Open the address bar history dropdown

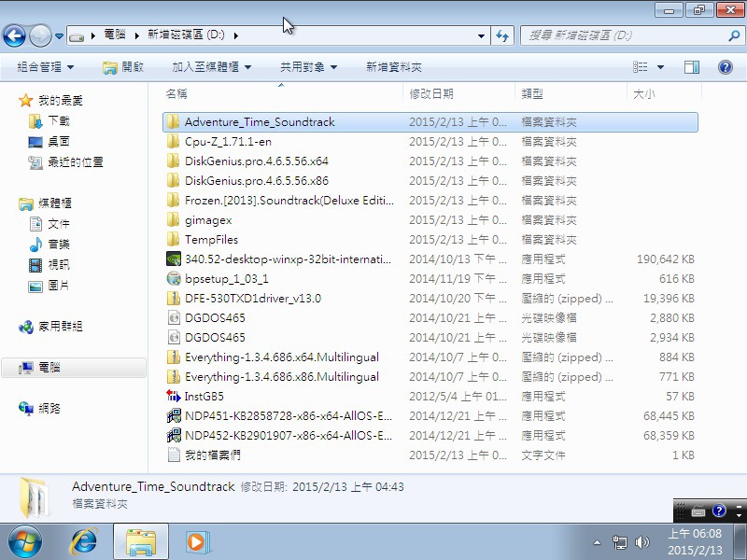click(481, 35)
